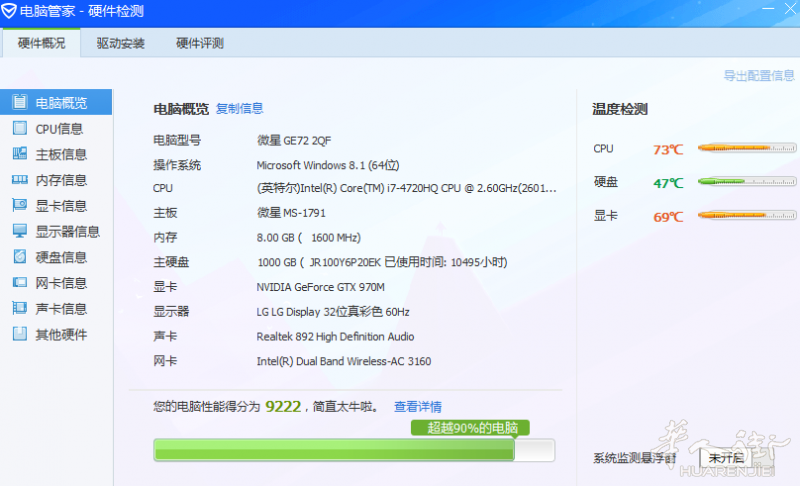Open 主板信息 label in the sidebar

point(61,155)
